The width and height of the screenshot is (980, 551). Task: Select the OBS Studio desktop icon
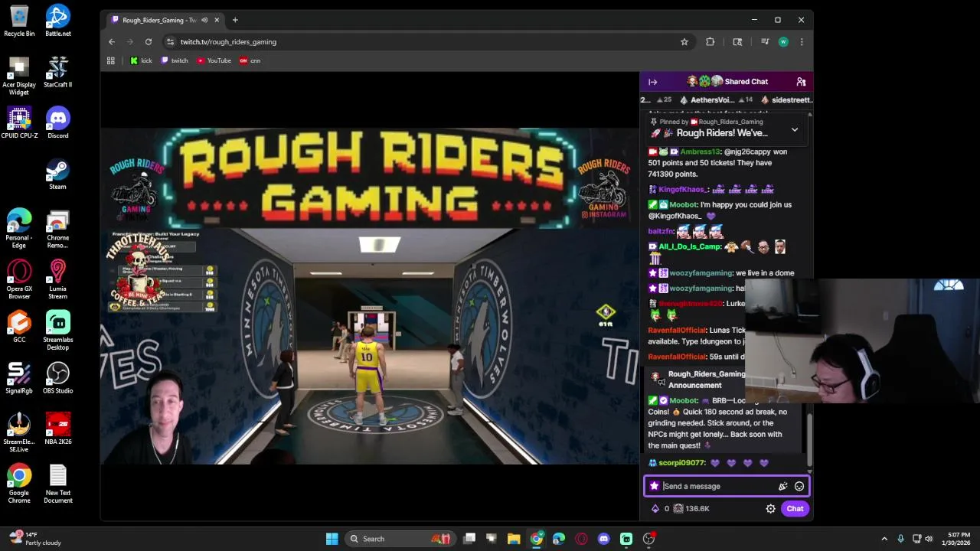[x=58, y=378]
